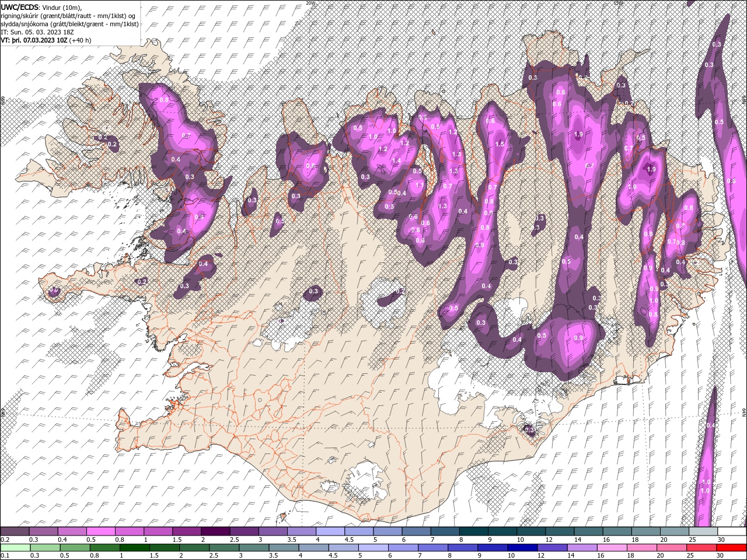Click the snow scale swatch starting at 25

tap(703, 531)
